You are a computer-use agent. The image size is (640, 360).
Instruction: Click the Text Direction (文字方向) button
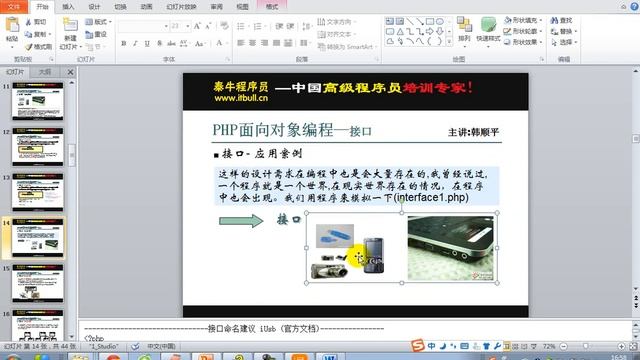click(337, 22)
